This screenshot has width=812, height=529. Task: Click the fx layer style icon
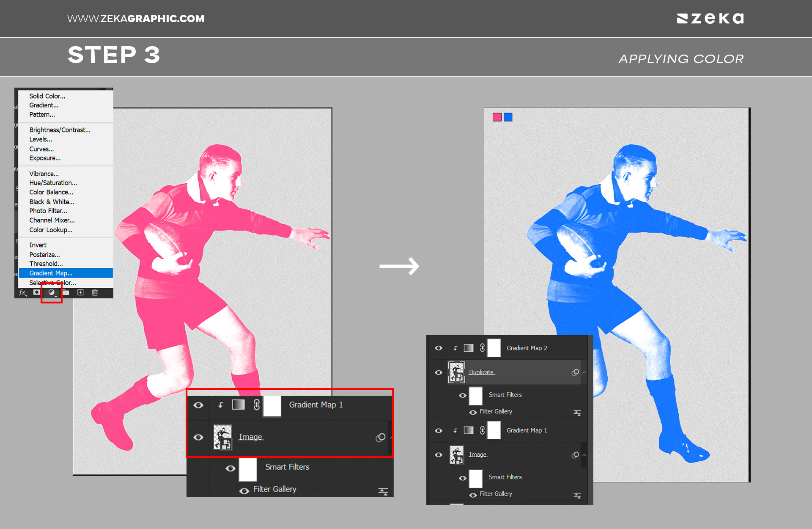pos(22,292)
